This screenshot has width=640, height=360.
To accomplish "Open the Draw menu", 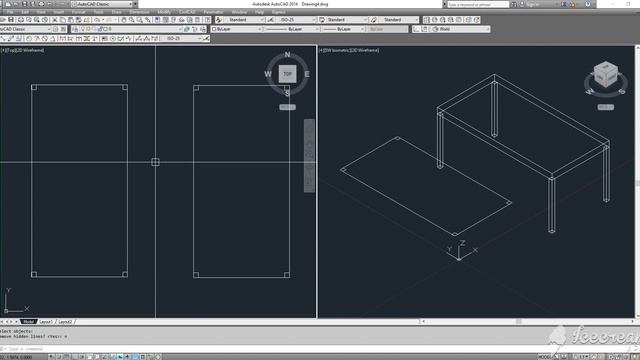I will point(117,12).
